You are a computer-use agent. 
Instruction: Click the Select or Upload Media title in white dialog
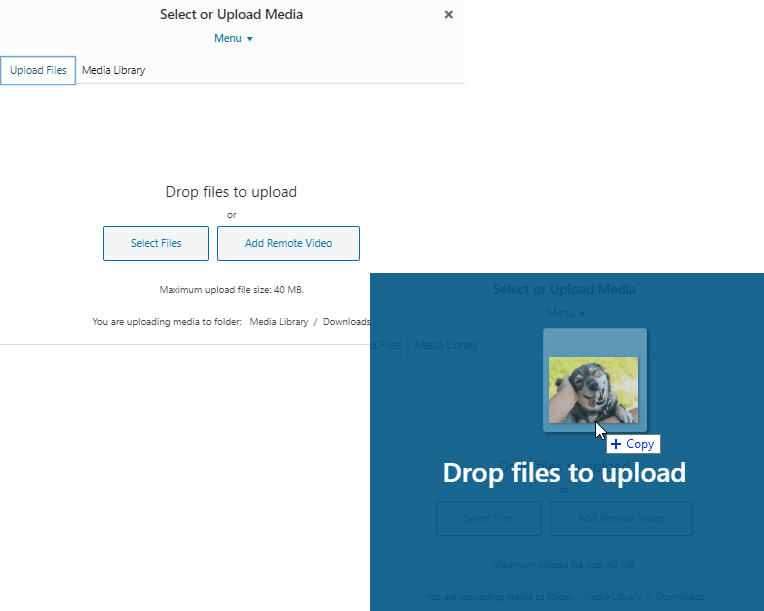click(231, 15)
